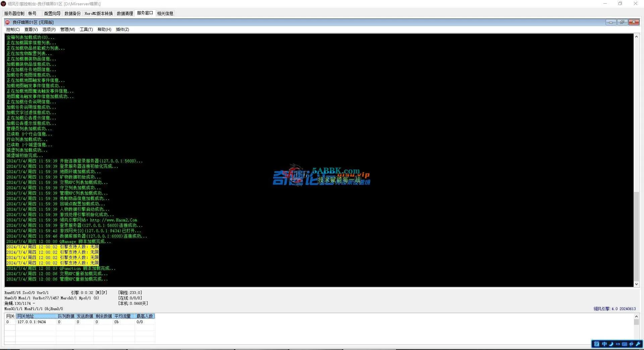The image size is (644, 350).
Task: Click the wrench settings icon in IME toolbar
Action: [638, 344]
